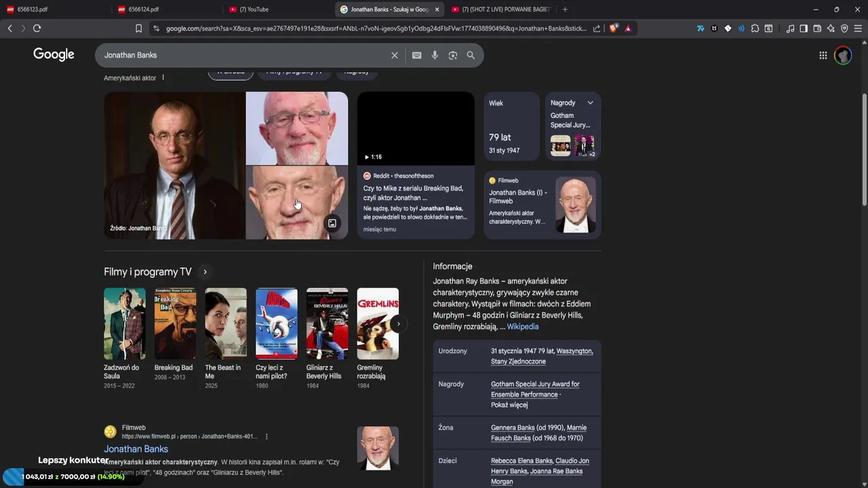Open Brave Rewards triangle icon
The width and height of the screenshot is (868, 488).
628,28
